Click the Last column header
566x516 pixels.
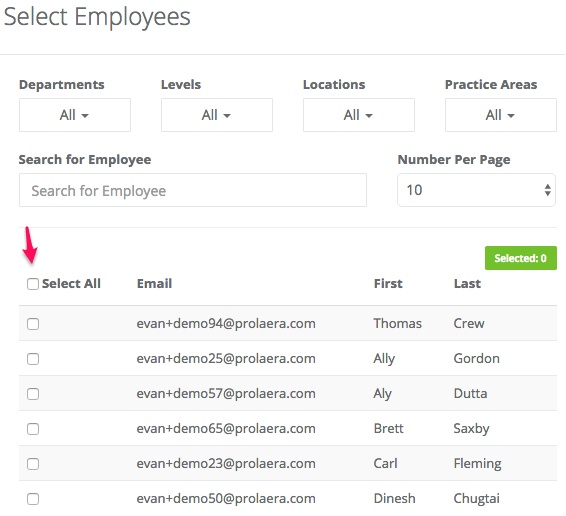[x=467, y=284]
